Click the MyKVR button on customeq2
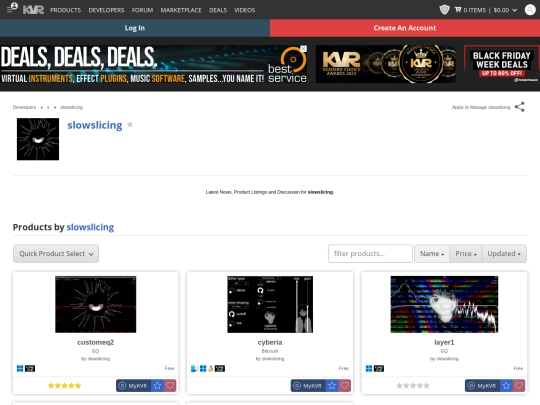This screenshot has width=540, height=405. pos(134,386)
